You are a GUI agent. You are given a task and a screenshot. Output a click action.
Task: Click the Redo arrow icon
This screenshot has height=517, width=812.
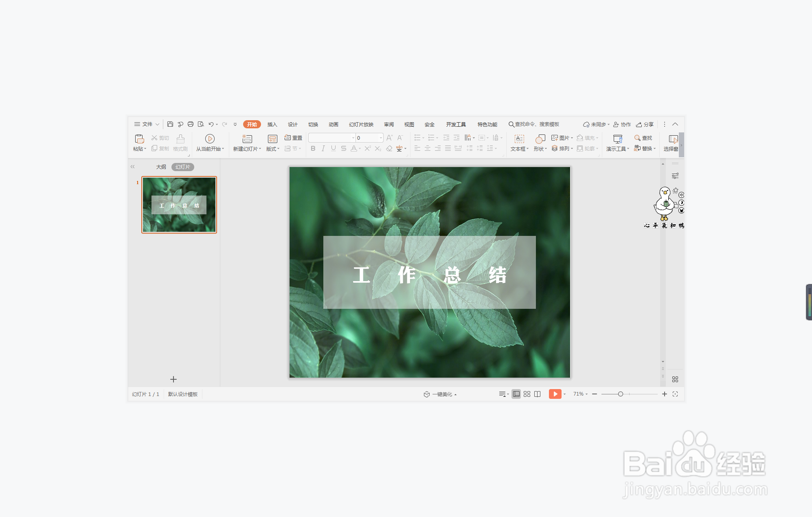tap(224, 124)
